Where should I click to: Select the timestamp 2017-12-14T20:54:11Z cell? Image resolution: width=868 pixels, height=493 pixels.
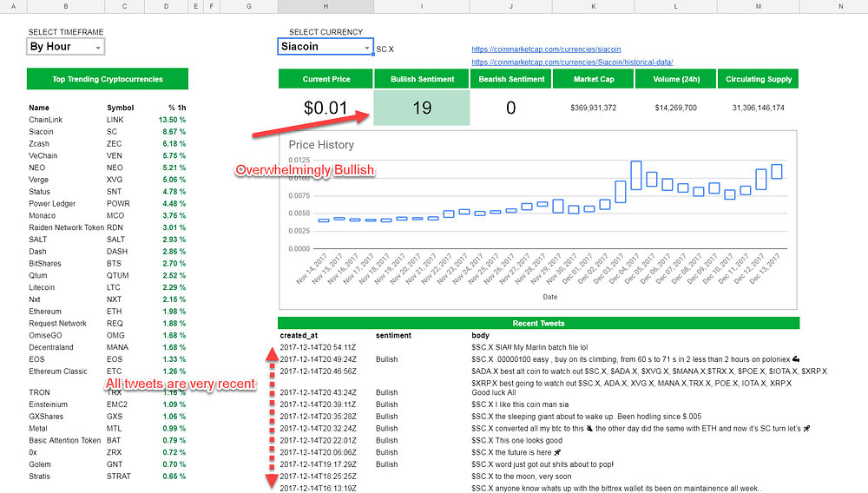point(318,347)
